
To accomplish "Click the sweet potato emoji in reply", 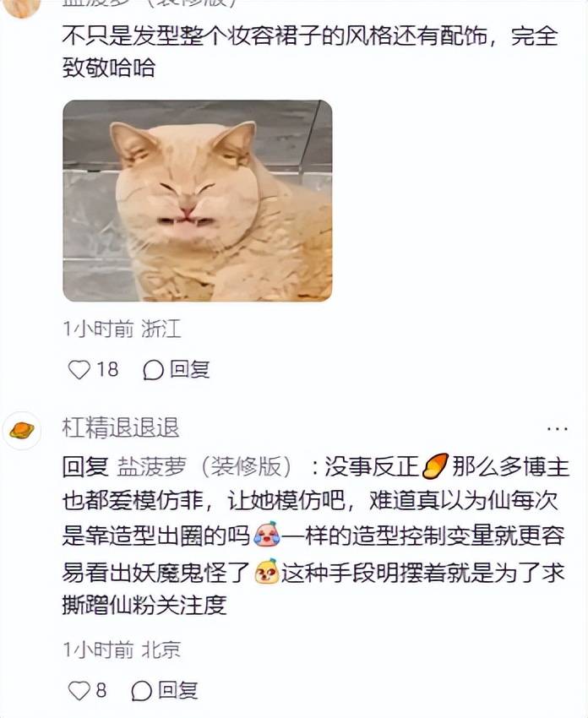I will [435, 466].
